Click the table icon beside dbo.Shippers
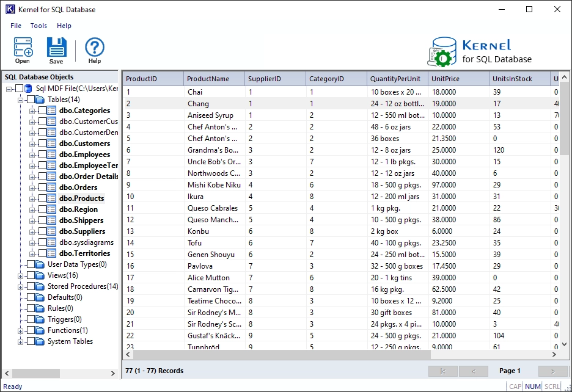Screen dimensions: 572x392 pyautogui.click(x=51, y=220)
